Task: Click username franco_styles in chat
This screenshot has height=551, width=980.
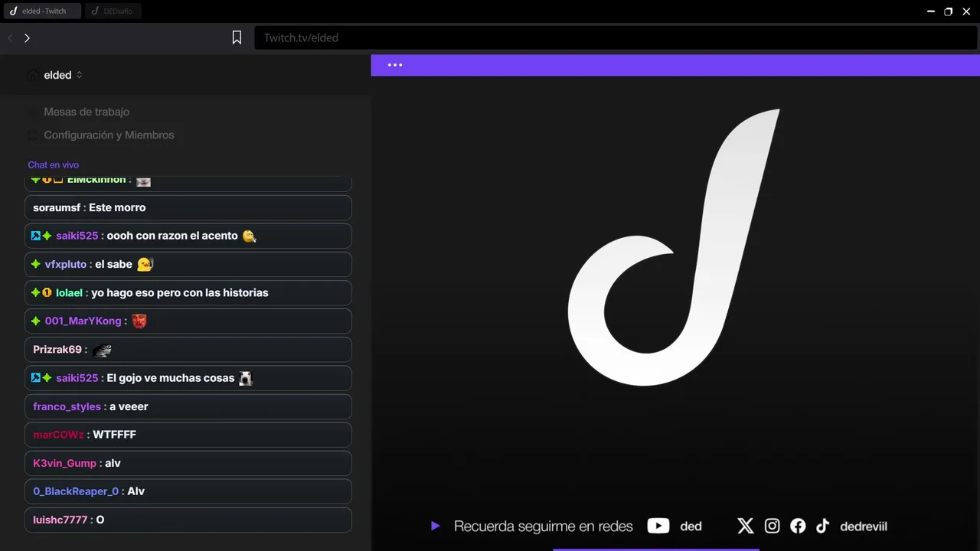Action: point(67,406)
